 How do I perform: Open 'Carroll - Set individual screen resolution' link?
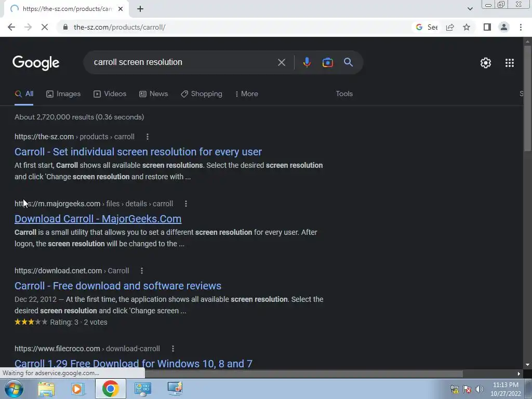click(x=138, y=152)
